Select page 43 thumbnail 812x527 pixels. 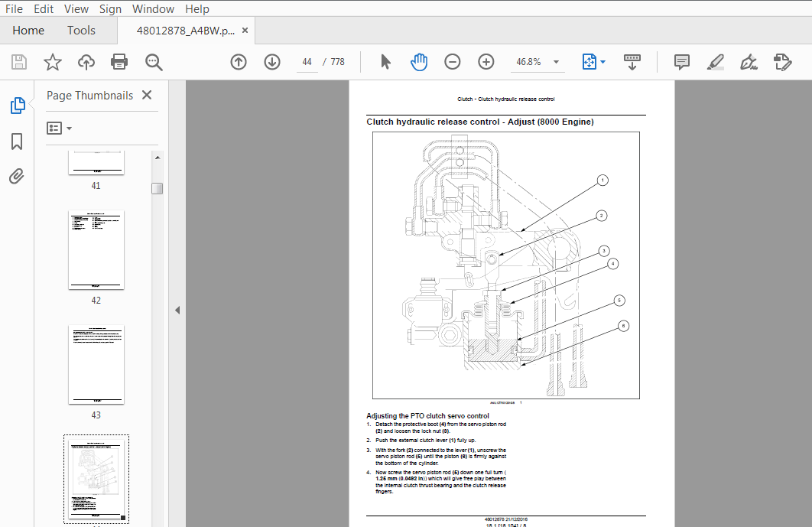point(96,365)
